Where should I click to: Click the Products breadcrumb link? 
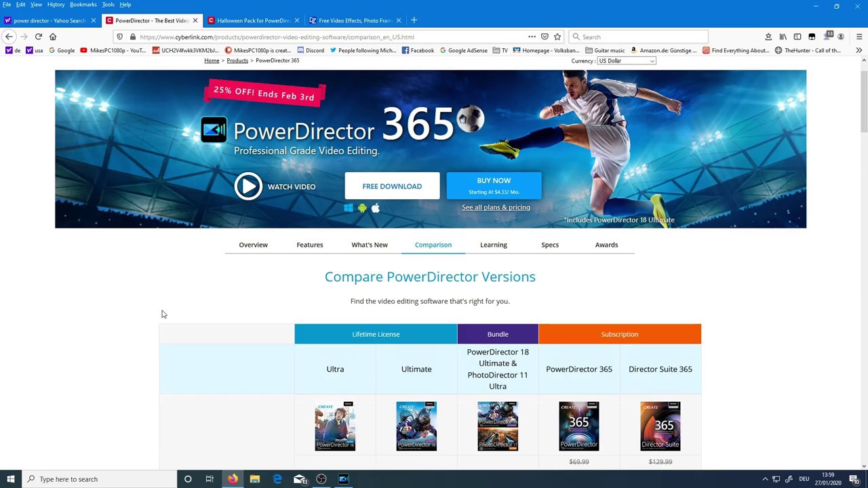coord(237,61)
